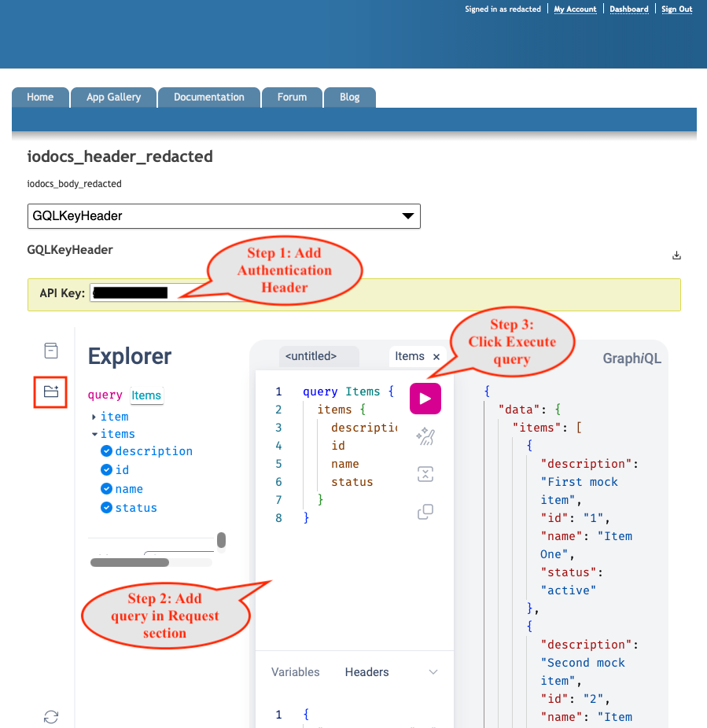Expand the item node in Explorer

coord(94,417)
